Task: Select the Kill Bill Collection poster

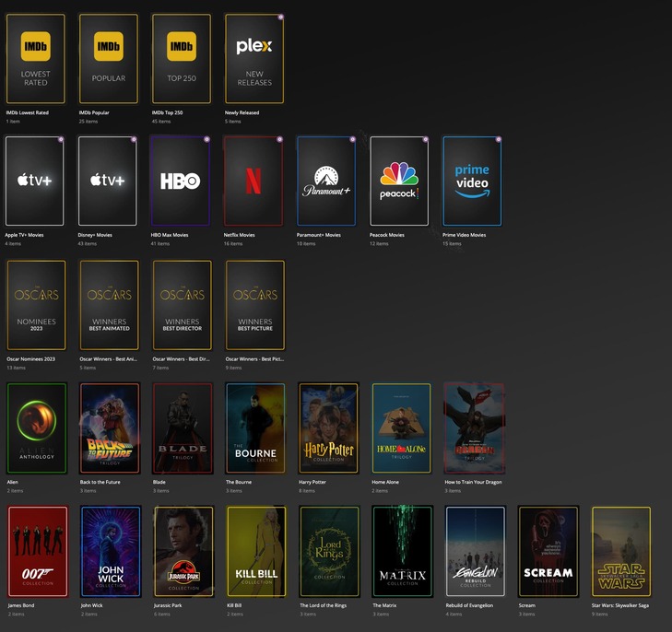Action: point(256,552)
